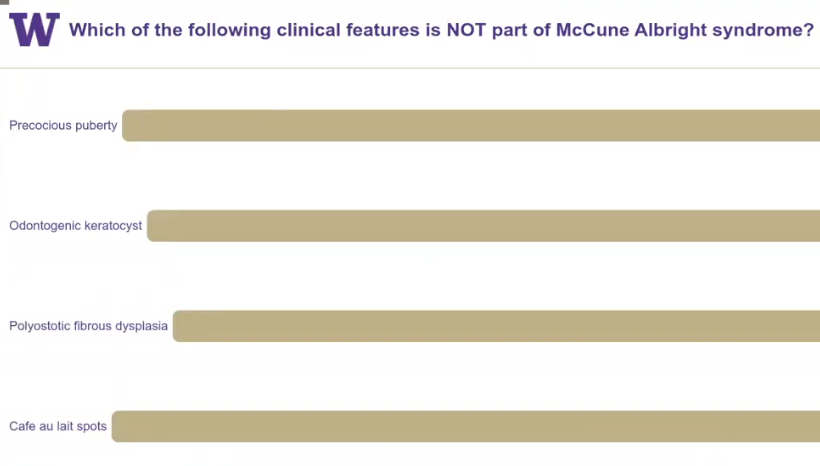Screen dimensions: 820x466
Task: Click the small gray square in the top-left corner
Action: click(x=4, y=2)
